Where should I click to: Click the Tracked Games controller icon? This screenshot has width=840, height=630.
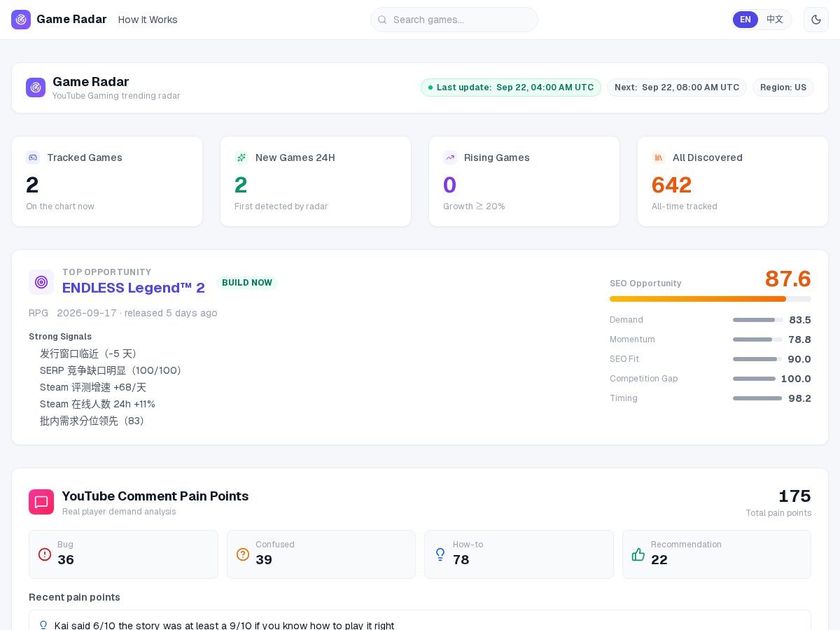[x=33, y=157]
